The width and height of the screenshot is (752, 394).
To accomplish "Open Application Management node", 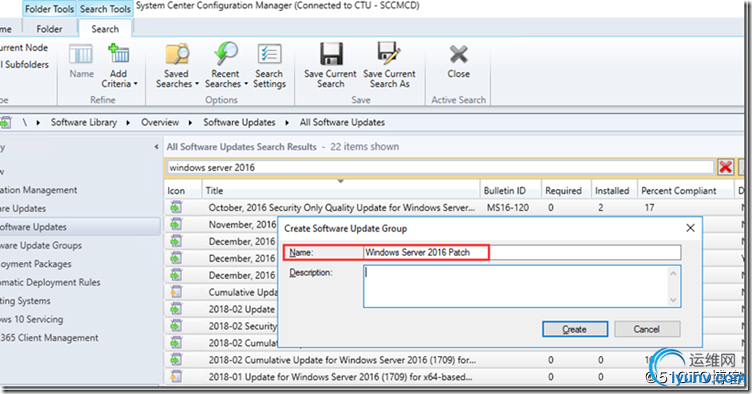I will tap(38, 190).
